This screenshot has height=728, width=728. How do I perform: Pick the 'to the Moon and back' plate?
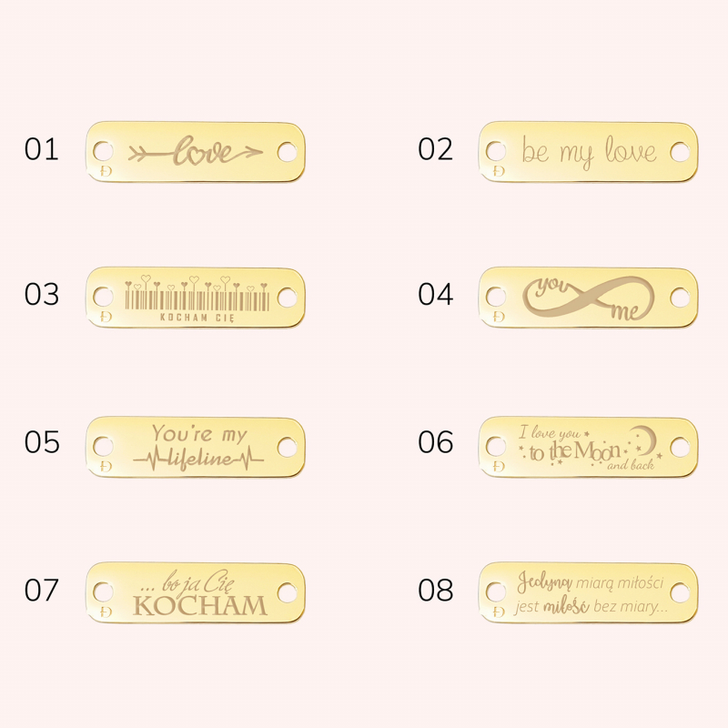coord(588,447)
